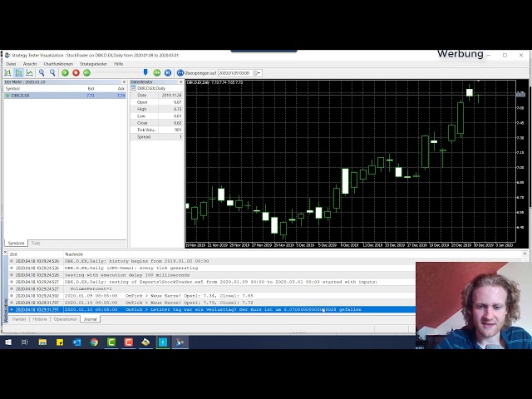Click the blue step-forward button
The image size is (532, 399).
[x=167, y=73]
